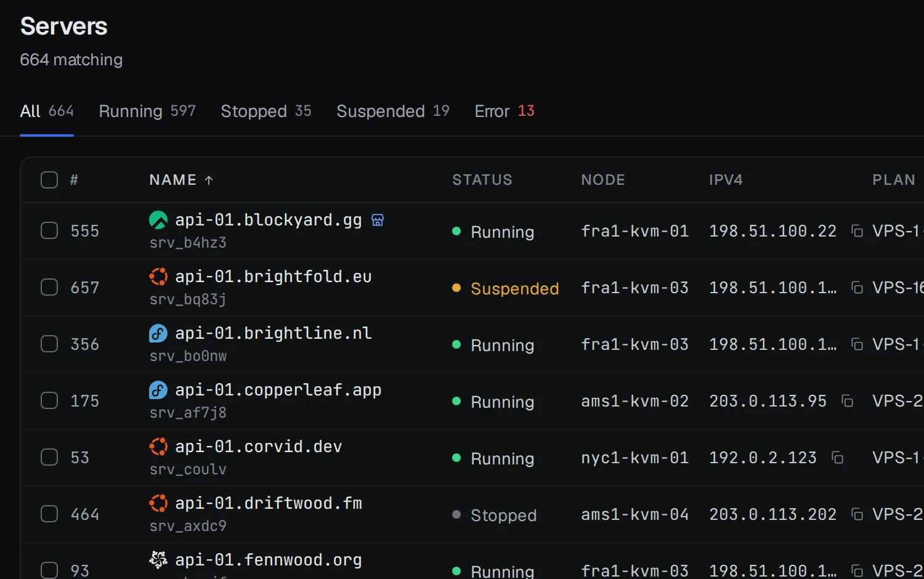The image size is (924, 579).
Task: Select checkbox for server 175
Action: coord(49,401)
